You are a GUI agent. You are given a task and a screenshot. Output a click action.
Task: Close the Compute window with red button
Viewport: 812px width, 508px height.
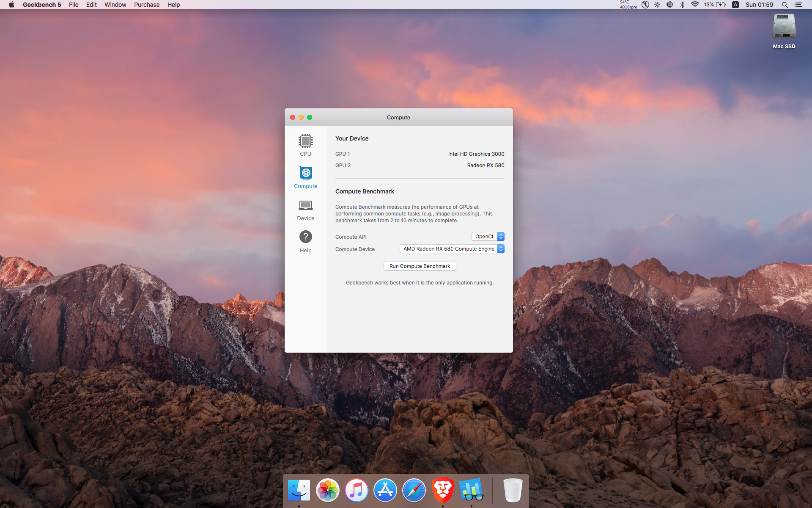click(293, 117)
